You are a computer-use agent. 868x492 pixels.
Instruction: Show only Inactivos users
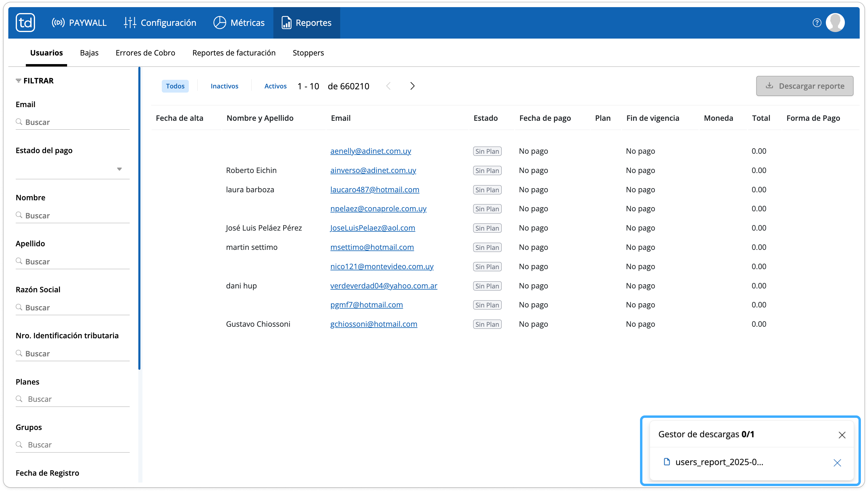(x=224, y=86)
